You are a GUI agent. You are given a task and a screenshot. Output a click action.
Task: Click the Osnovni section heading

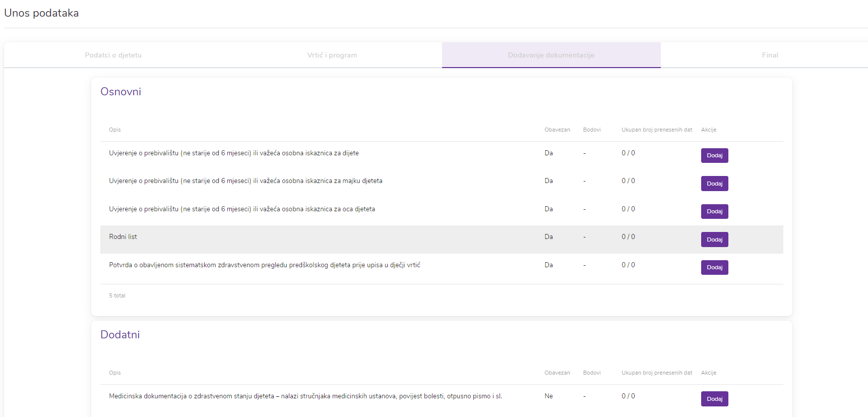point(121,92)
